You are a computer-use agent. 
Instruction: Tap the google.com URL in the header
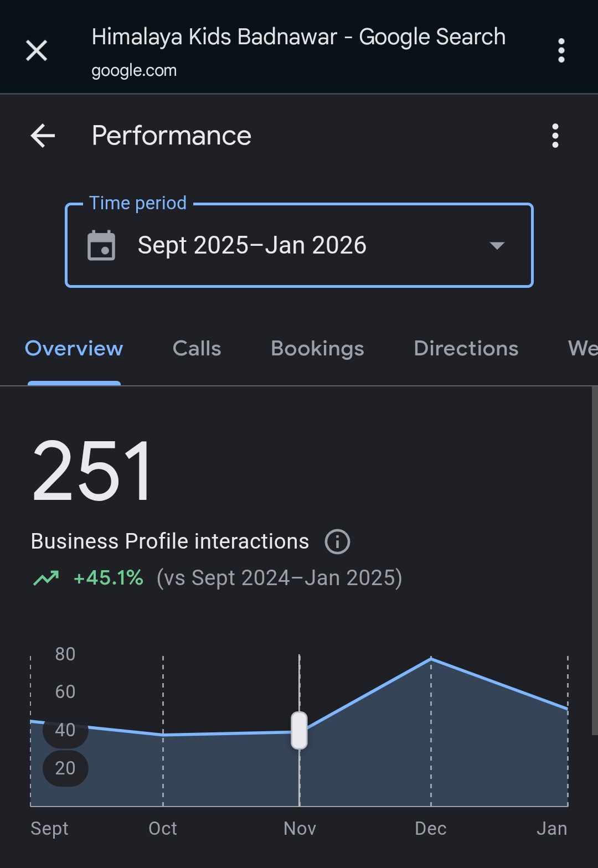coord(134,71)
